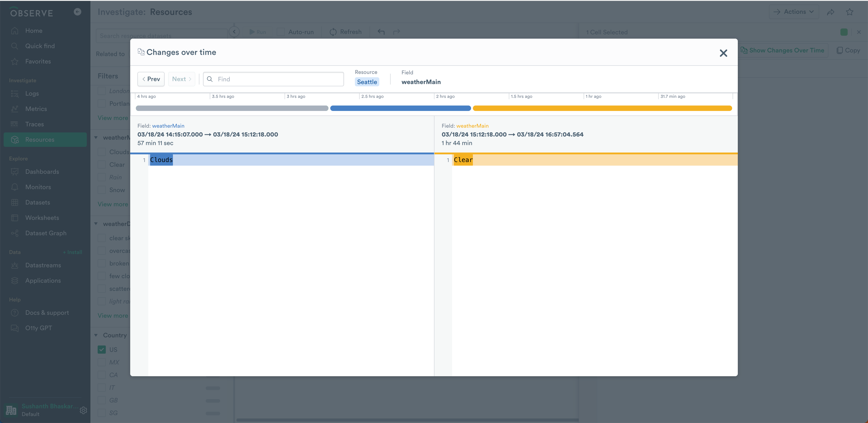The image size is (868, 423).
Task: Collapse sidebar with arrow icon
Action: (78, 12)
